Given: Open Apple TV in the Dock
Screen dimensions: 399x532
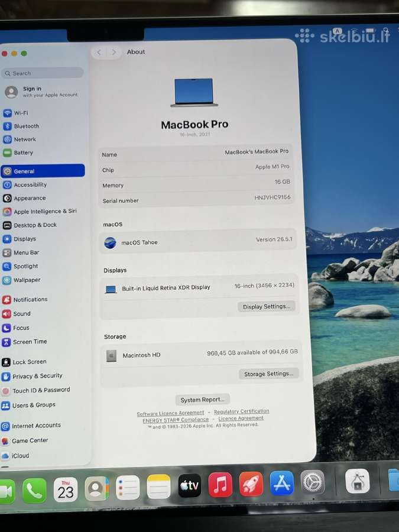Looking at the screenshot, I should click(189, 485).
